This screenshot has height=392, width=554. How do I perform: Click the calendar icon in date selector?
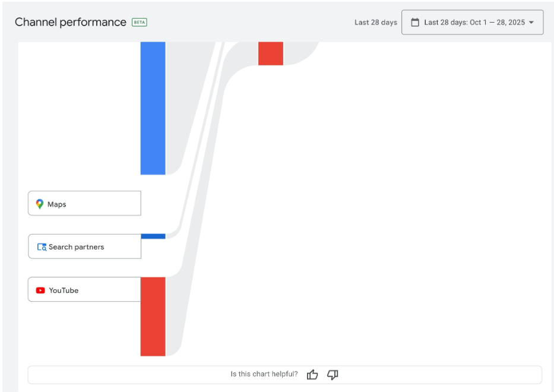pos(415,23)
